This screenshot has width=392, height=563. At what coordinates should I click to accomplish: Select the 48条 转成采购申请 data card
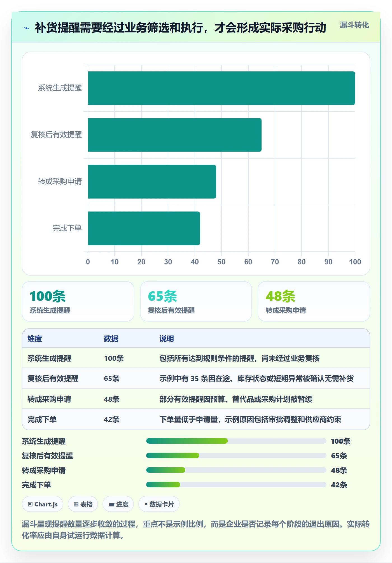[314, 301]
